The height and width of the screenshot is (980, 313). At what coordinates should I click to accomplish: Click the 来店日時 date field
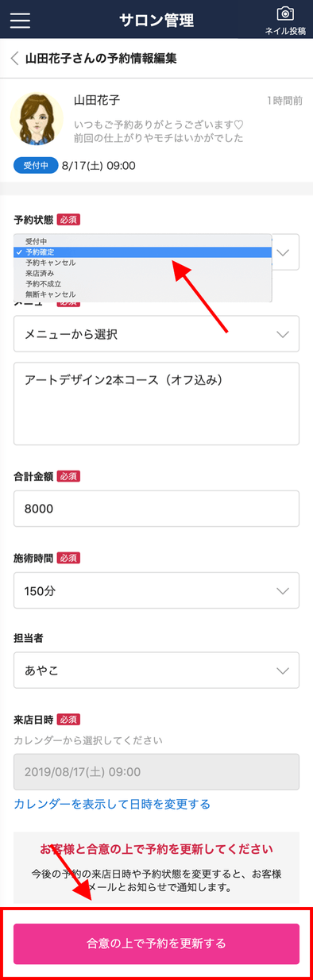(x=156, y=771)
